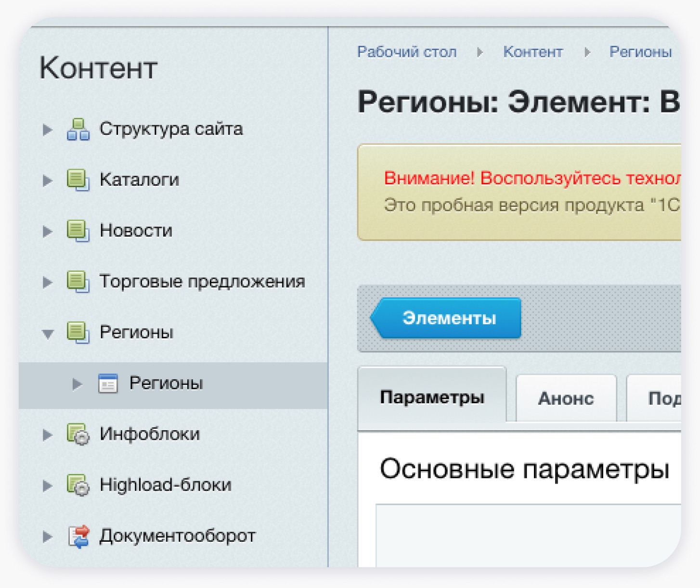The width and height of the screenshot is (700, 588).
Task: Click the Структура сайта sitemap icon
Action: [78, 129]
